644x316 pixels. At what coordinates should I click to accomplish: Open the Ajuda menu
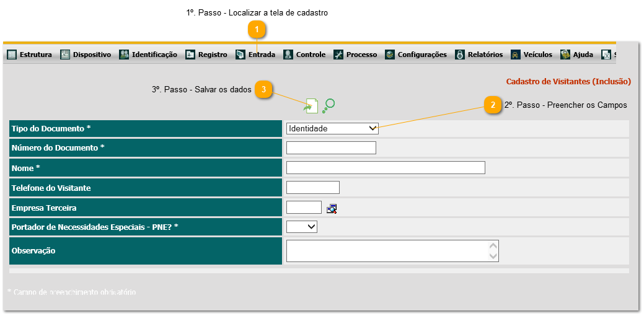[583, 55]
